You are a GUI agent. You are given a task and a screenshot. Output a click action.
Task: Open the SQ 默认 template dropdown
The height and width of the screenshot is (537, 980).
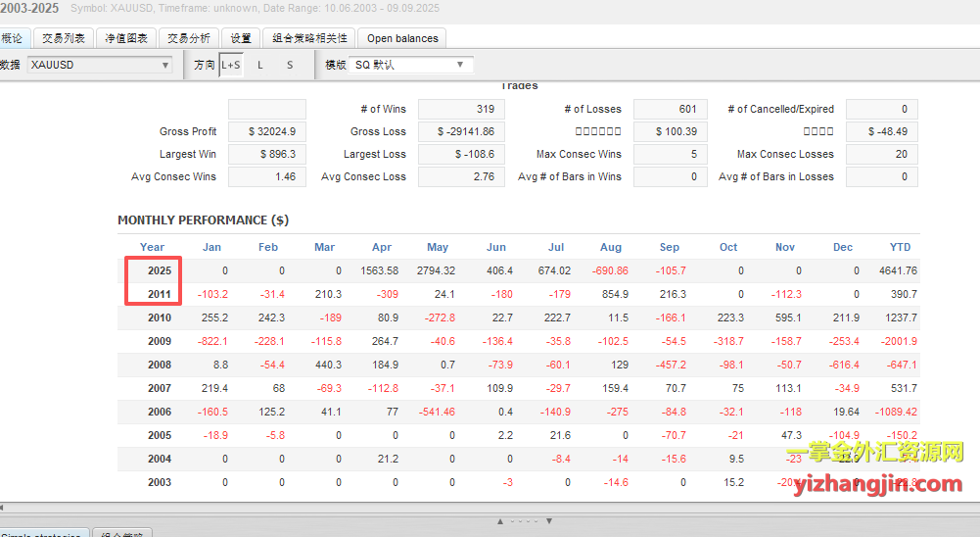pyautogui.click(x=411, y=65)
